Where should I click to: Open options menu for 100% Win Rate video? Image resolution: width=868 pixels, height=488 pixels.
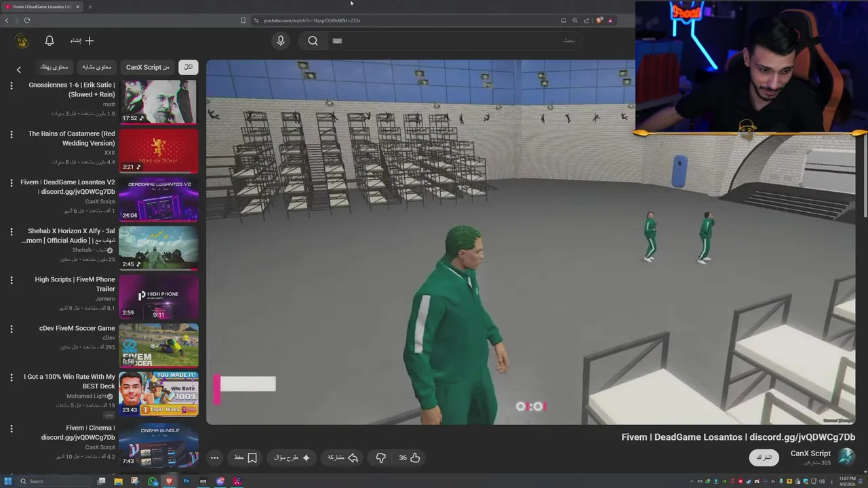click(11, 378)
